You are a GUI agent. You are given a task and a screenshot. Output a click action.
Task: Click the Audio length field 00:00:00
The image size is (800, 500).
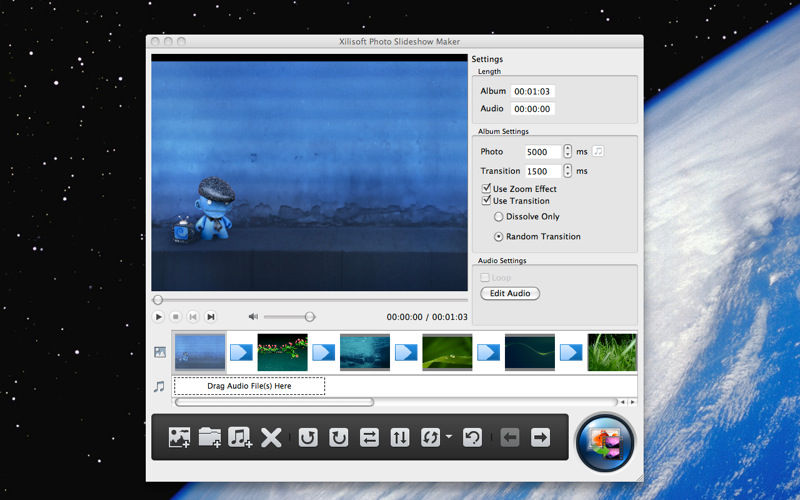(x=533, y=109)
